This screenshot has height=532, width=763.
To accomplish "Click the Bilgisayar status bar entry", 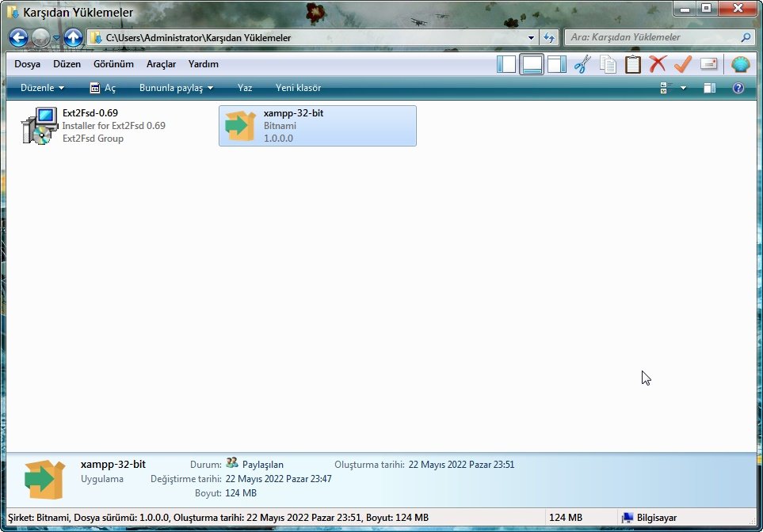I will (x=656, y=518).
